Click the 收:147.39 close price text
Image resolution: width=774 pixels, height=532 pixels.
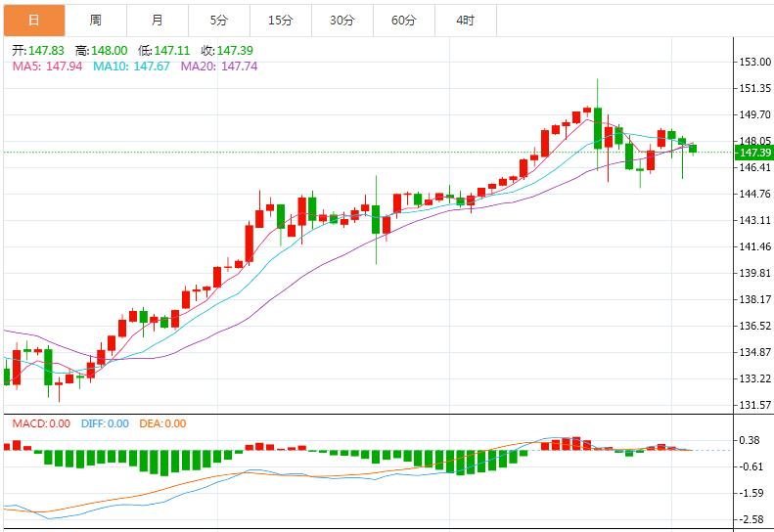(x=227, y=50)
